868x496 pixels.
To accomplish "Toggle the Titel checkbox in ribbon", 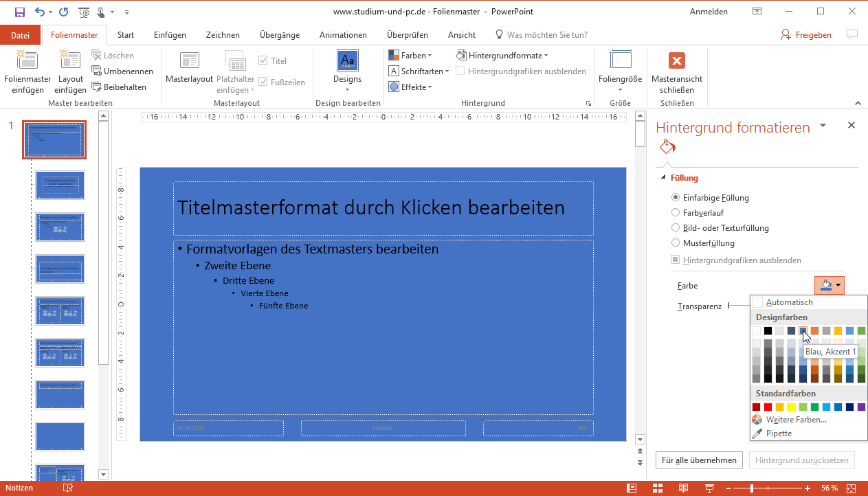I will [x=263, y=60].
